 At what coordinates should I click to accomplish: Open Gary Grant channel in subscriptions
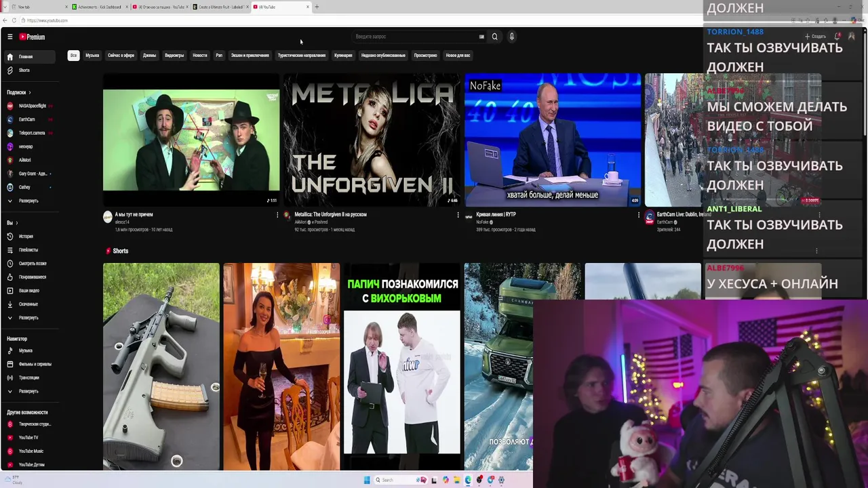[29, 174]
